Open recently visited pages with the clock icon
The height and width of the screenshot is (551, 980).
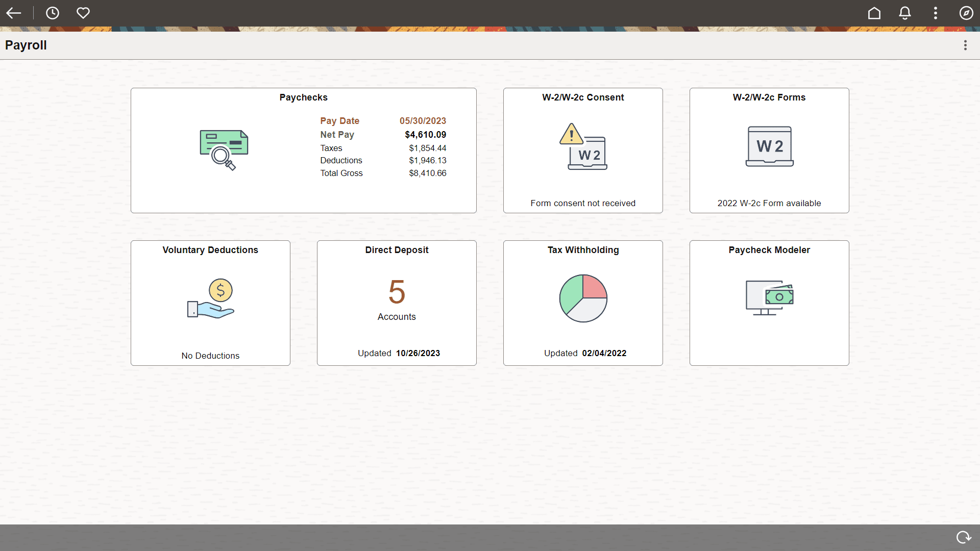click(53, 13)
